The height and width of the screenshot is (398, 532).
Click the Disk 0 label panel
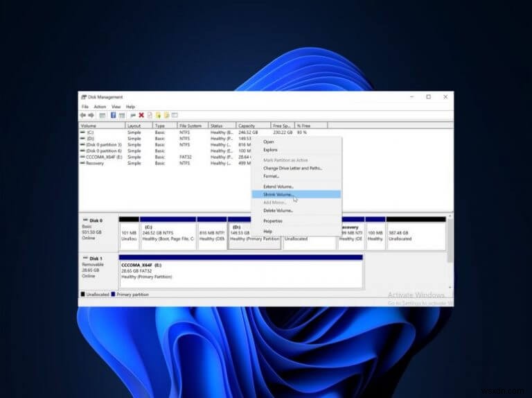(x=98, y=233)
